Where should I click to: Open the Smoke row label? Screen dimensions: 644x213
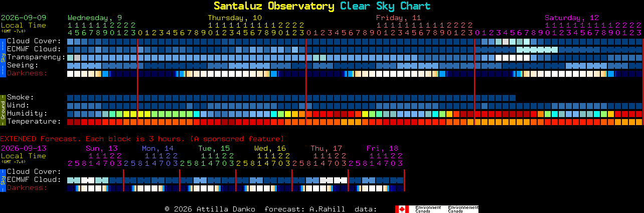click(x=20, y=97)
